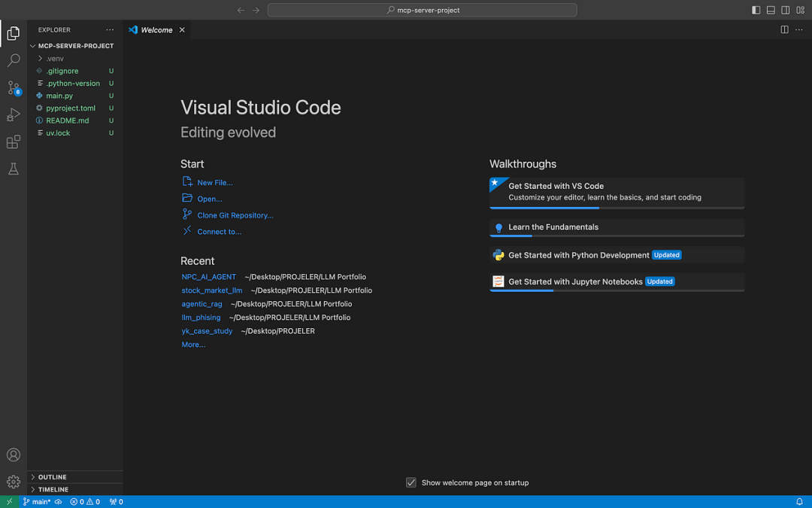Go forward with the right navigation arrow
Viewport: 812px width, 508px height.
[256, 10]
